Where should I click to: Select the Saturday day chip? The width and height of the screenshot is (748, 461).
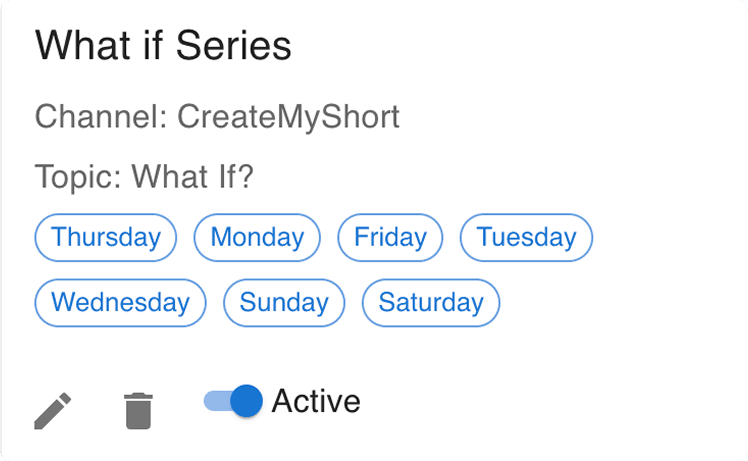pyautogui.click(x=431, y=303)
